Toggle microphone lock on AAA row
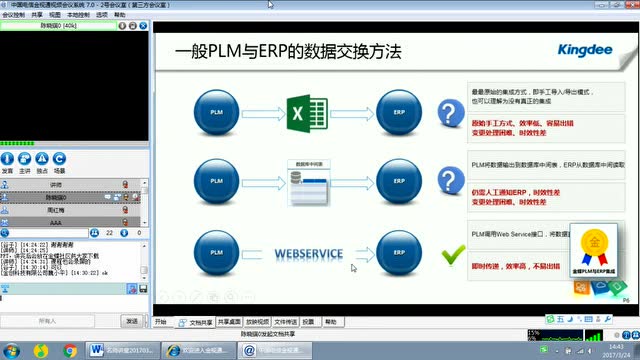640x360 pixels. click(x=125, y=222)
